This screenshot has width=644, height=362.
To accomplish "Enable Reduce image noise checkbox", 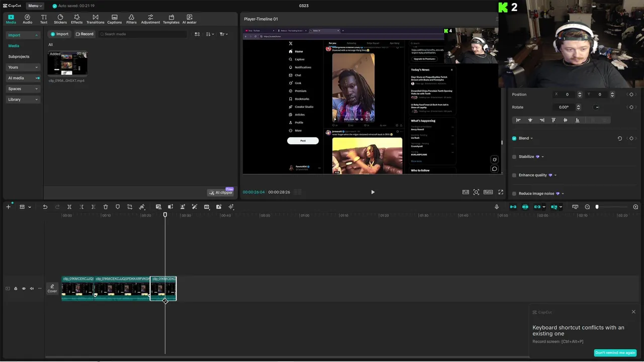I will [514, 194].
